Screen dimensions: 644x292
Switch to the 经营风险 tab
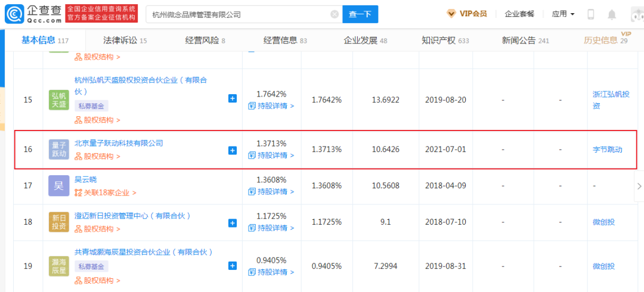coord(205,41)
